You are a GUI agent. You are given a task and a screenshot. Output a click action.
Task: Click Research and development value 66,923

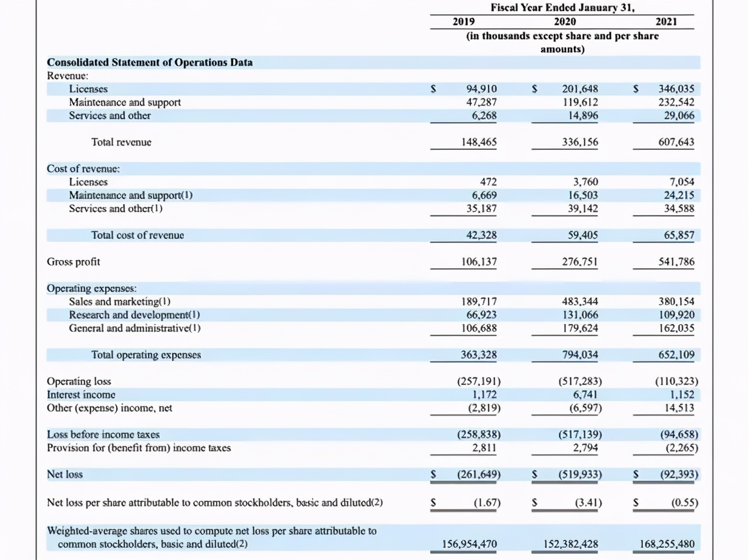point(481,315)
